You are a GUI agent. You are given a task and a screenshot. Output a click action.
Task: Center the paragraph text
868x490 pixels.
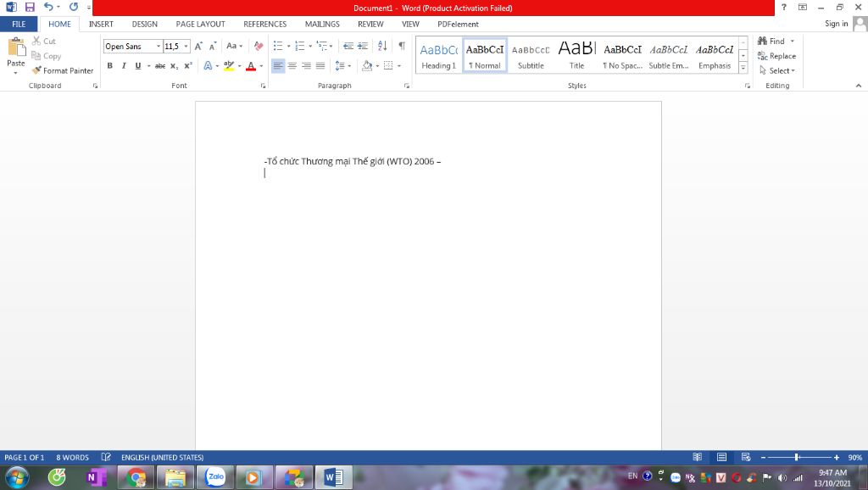(x=292, y=65)
